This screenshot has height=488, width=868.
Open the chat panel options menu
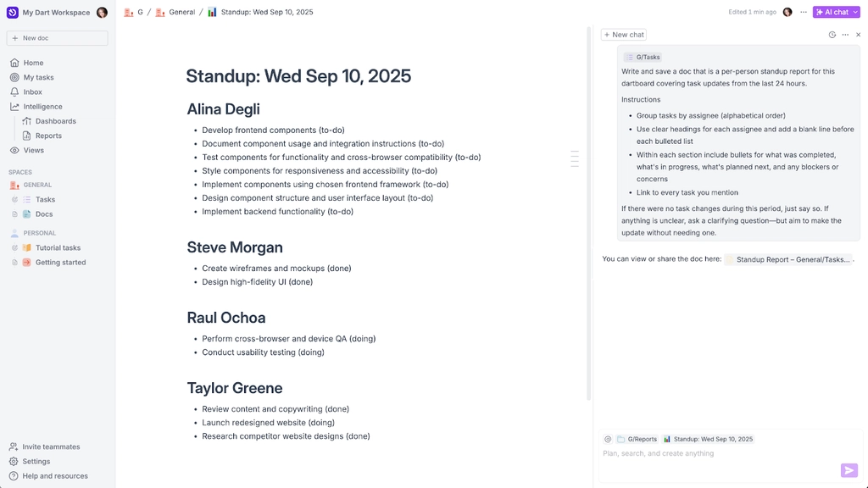pos(845,34)
